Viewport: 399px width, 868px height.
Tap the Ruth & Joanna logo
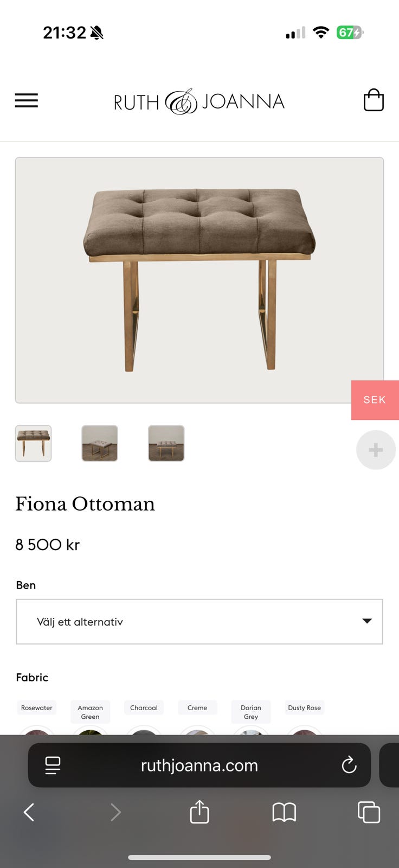pyautogui.click(x=199, y=101)
